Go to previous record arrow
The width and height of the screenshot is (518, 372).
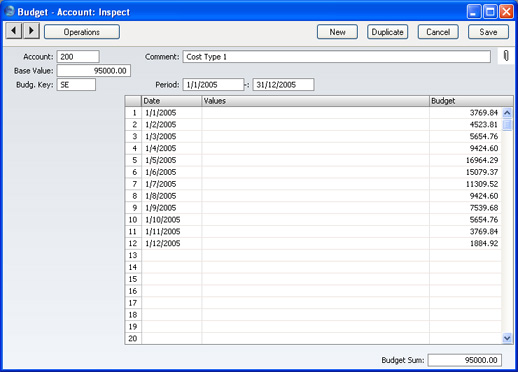(x=14, y=31)
